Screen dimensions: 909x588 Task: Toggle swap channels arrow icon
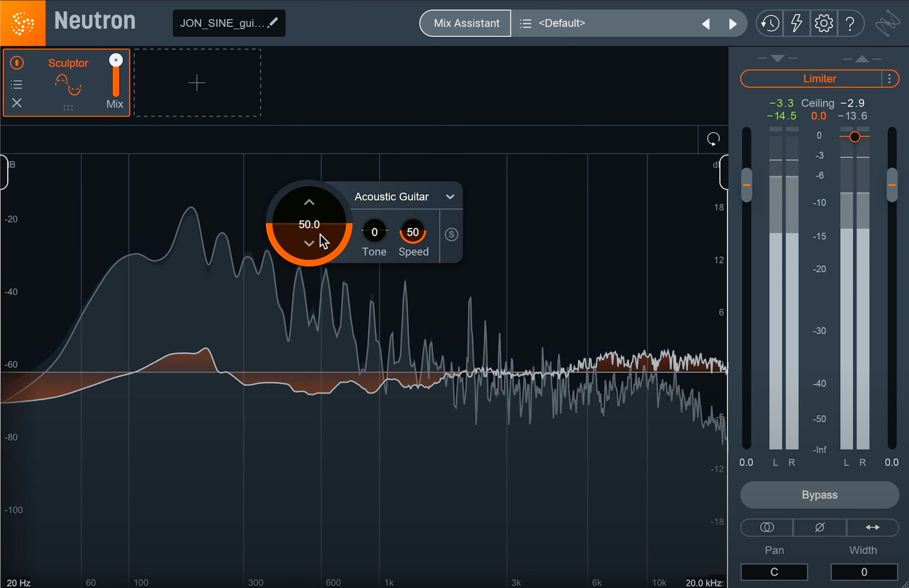click(872, 527)
